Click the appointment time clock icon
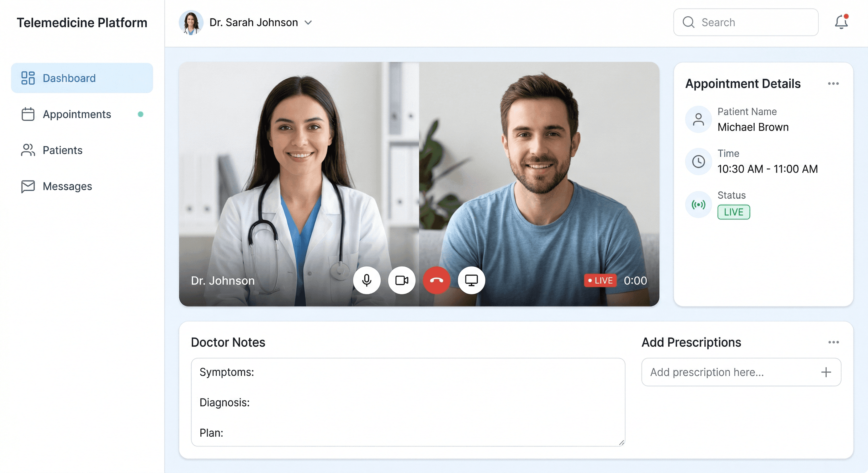Viewport: 868px width, 473px height. [698, 161]
